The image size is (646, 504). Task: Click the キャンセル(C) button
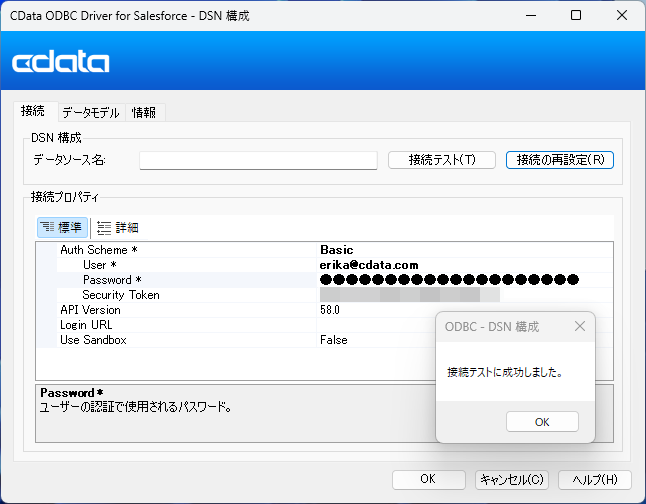click(512, 479)
